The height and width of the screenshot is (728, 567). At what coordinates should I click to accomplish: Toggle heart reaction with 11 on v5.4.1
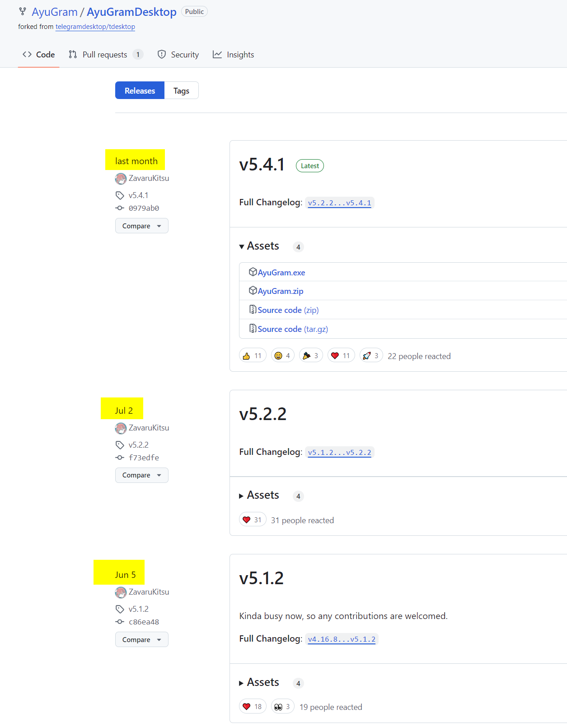coord(341,355)
